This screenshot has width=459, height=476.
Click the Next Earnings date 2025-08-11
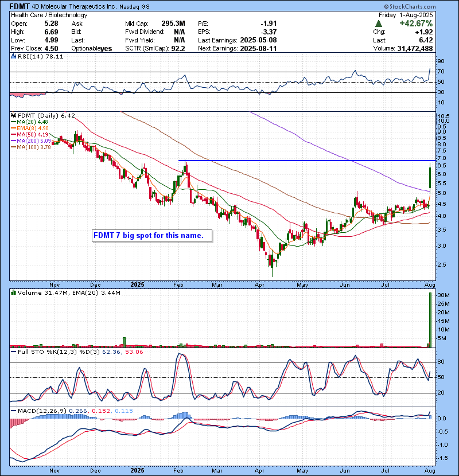click(x=258, y=48)
